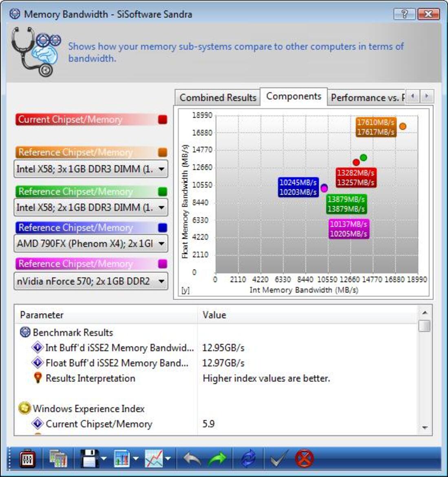This screenshot has height=477, width=448.
Task: Open the Intel X58 2x1GB DDR3 dropdown
Action: [90, 208]
